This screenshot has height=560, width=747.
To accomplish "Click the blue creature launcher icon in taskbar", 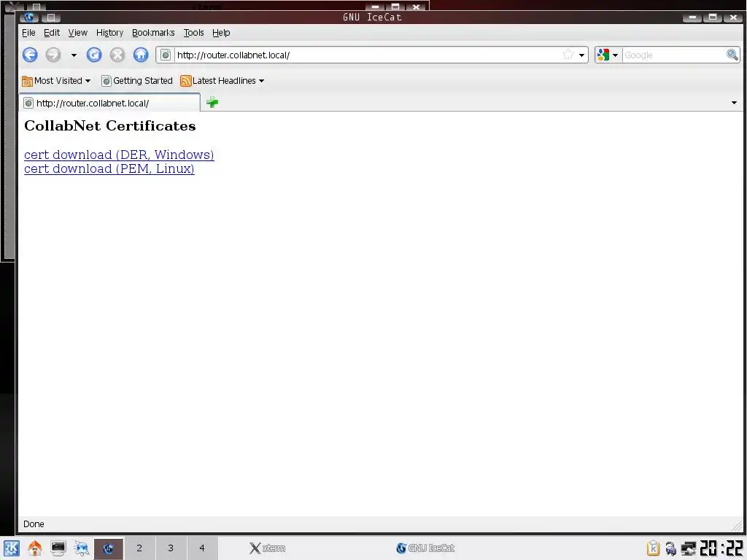I will coord(82,548).
